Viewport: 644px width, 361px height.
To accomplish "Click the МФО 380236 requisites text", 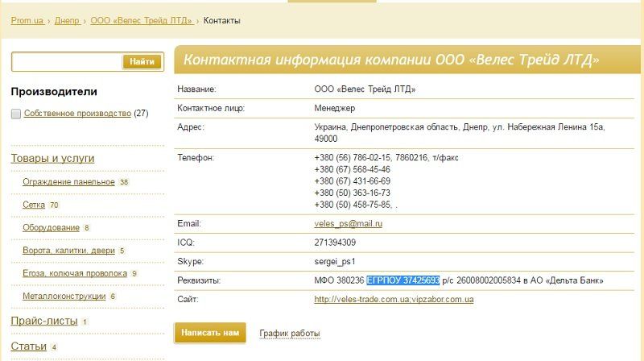I will 339,280.
